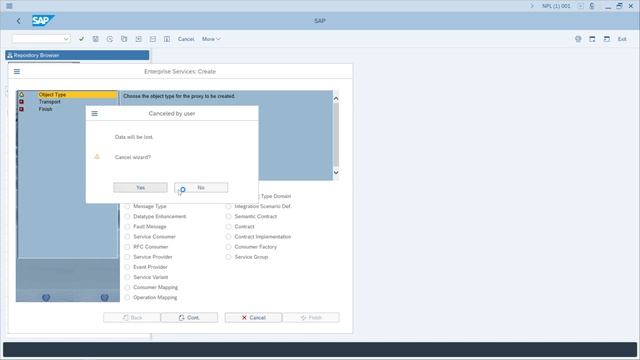Select the Integration Scenario Def. radio button

pos(229,207)
